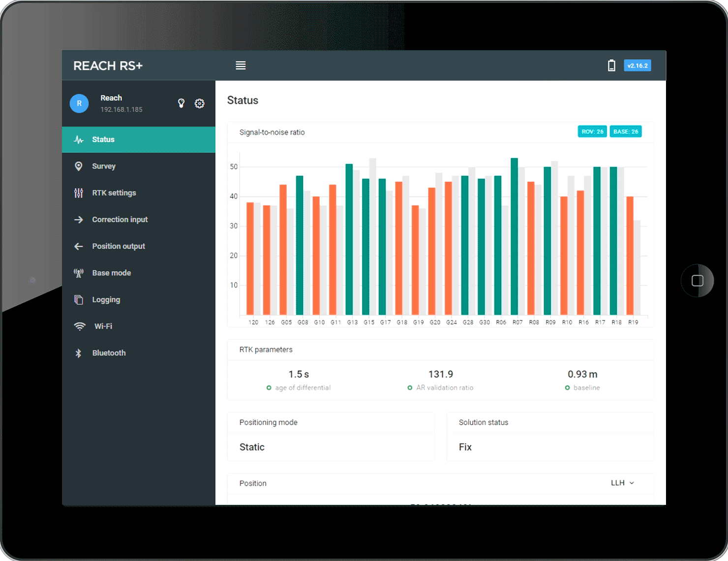Click the Survey map pin icon
The width and height of the screenshot is (728, 561).
[x=78, y=166]
